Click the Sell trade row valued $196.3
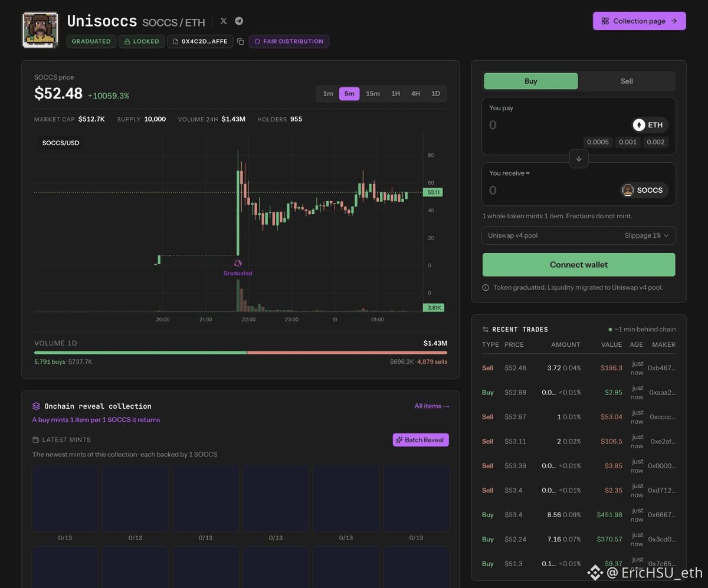 579,368
